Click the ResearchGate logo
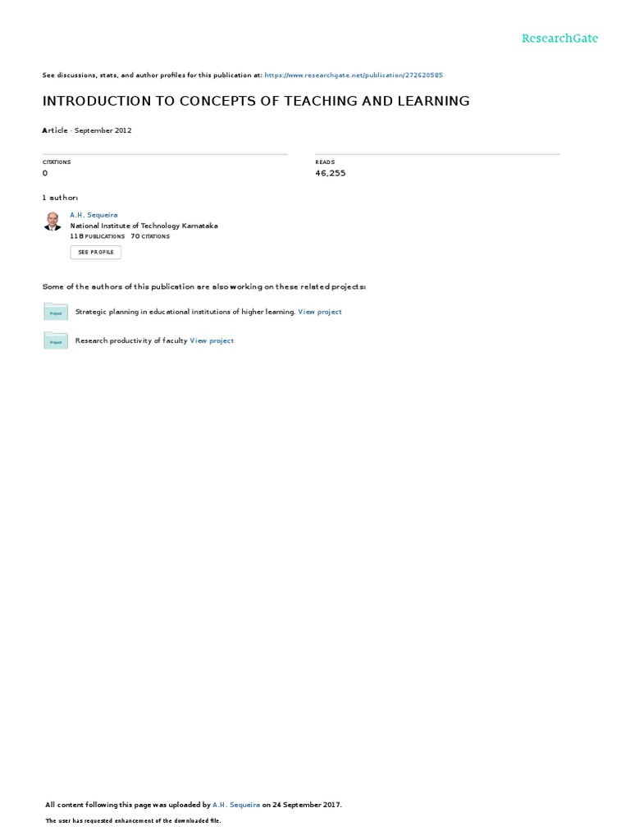 pyautogui.click(x=559, y=38)
